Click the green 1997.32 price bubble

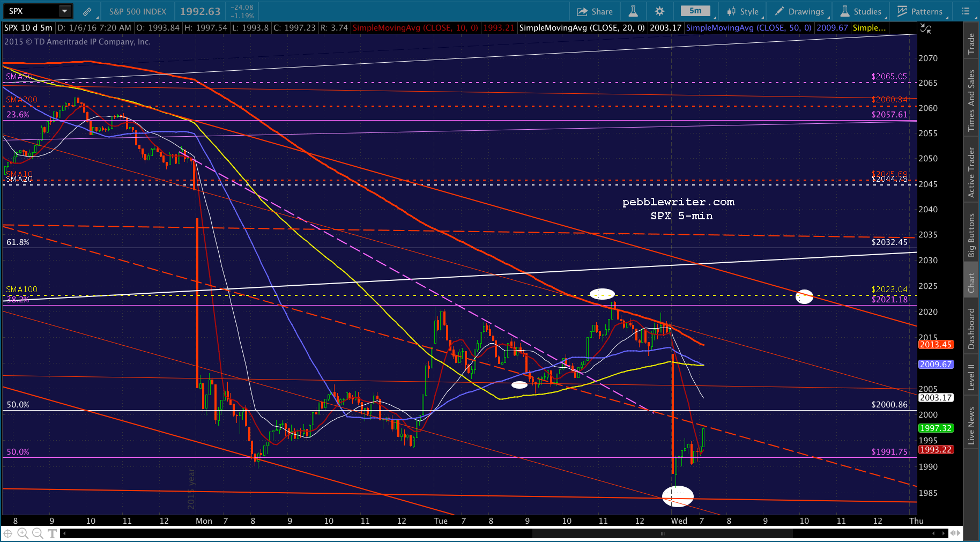tap(936, 428)
